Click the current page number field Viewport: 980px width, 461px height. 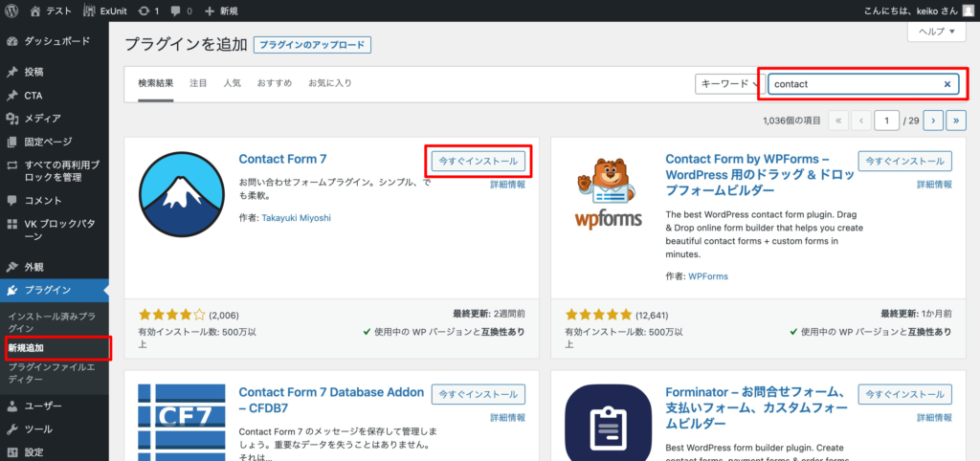pos(887,121)
